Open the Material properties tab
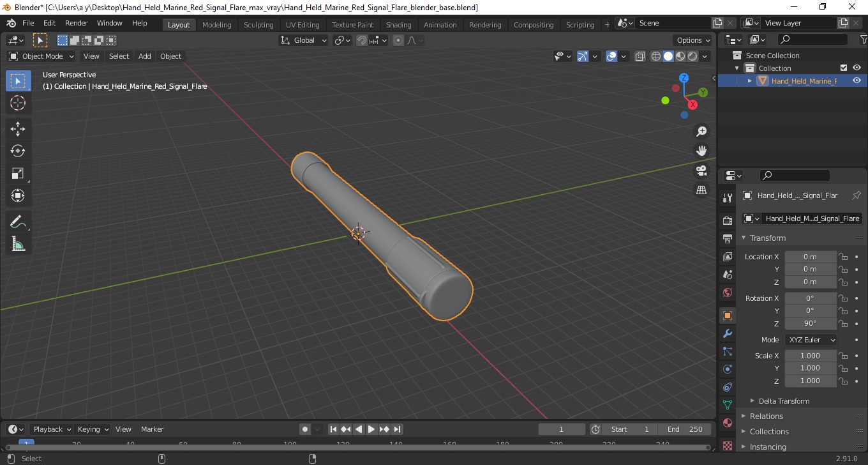Image resolution: width=868 pixels, height=465 pixels. click(727, 423)
